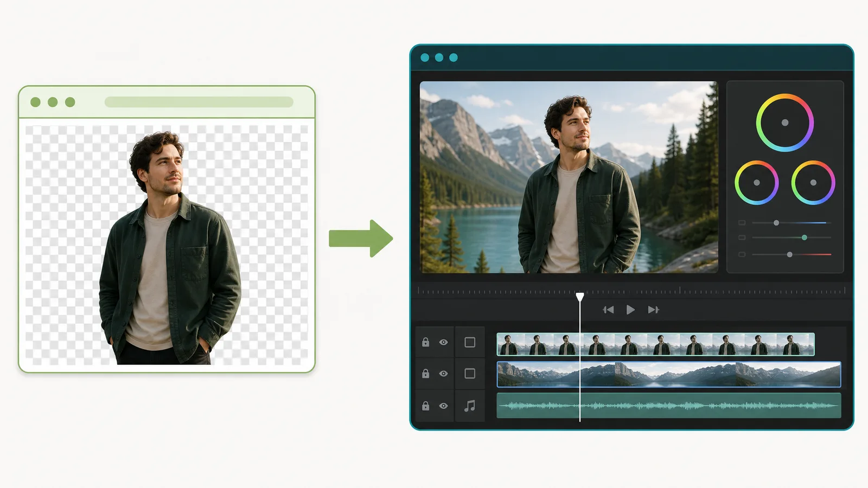The image size is (868, 488).
Task: Click the address bar in browser window
Action: point(199,102)
